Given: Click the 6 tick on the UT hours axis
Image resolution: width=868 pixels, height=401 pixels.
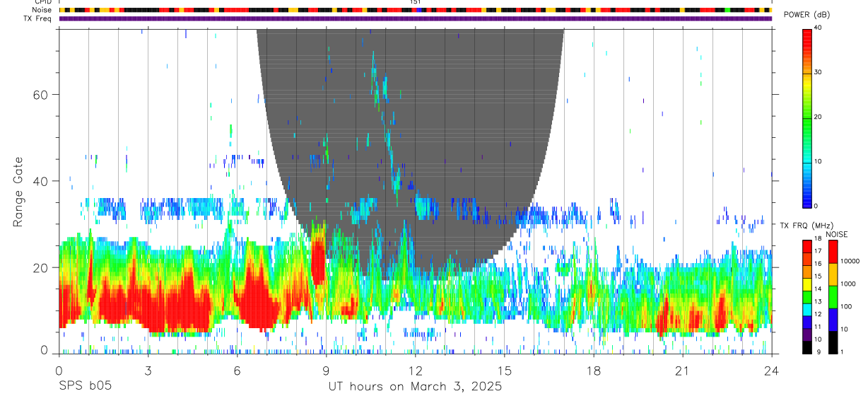Looking at the screenshot, I should point(237,371).
